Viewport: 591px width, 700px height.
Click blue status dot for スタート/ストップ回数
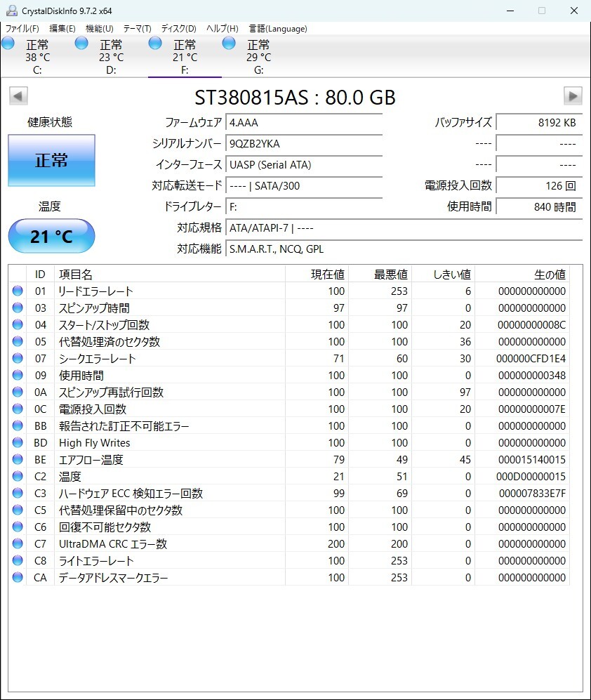(x=18, y=324)
